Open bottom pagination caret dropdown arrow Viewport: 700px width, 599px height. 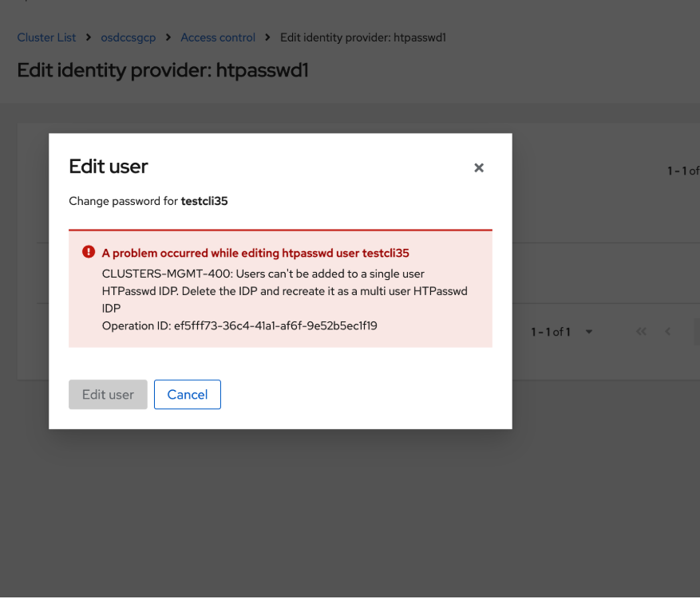(589, 332)
